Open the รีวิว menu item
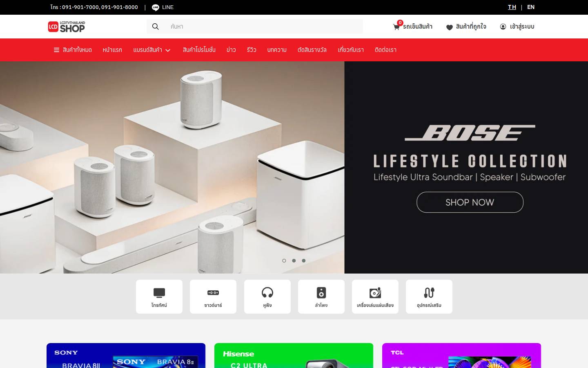This screenshot has width=588, height=368. click(252, 50)
